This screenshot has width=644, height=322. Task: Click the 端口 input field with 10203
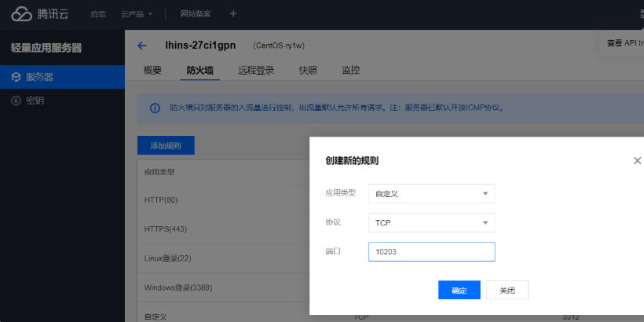pyautogui.click(x=432, y=252)
